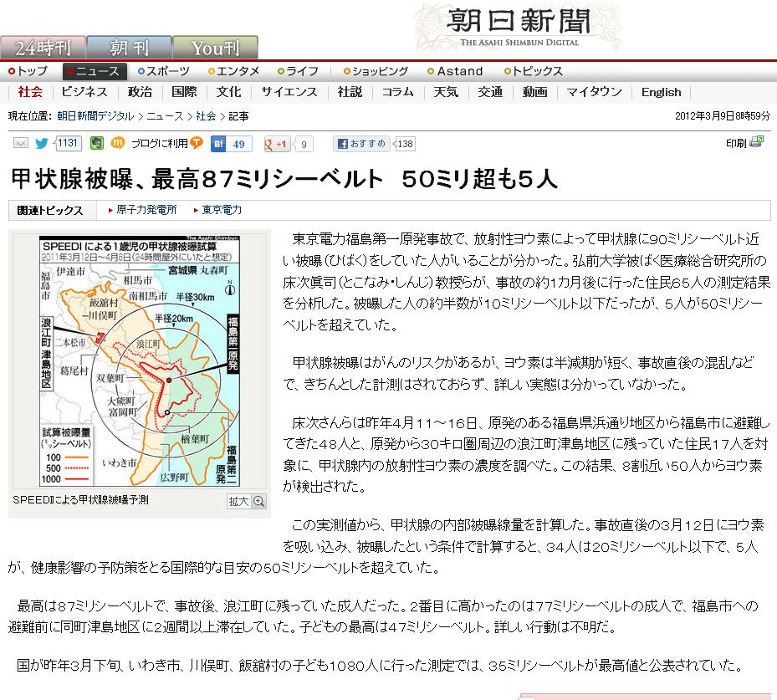Open トピックス in the main navigation
The width and height of the screenshot is (777, 700).
pos(534,71)
